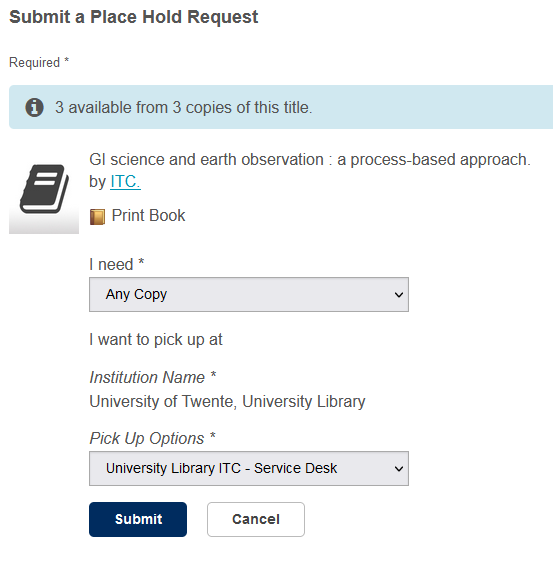553x564 pixels.
Task: Click the University of Twente, University Library text
Action: [227, 401]
